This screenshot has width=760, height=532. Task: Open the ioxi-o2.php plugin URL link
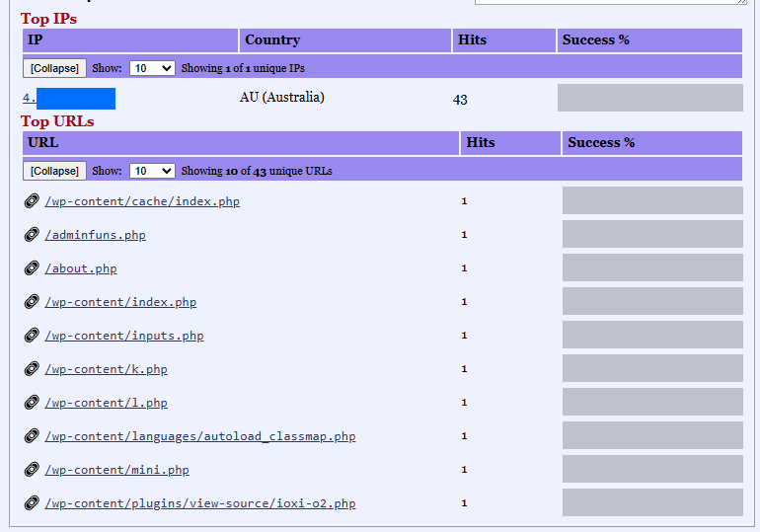click(x=199, y=503)
